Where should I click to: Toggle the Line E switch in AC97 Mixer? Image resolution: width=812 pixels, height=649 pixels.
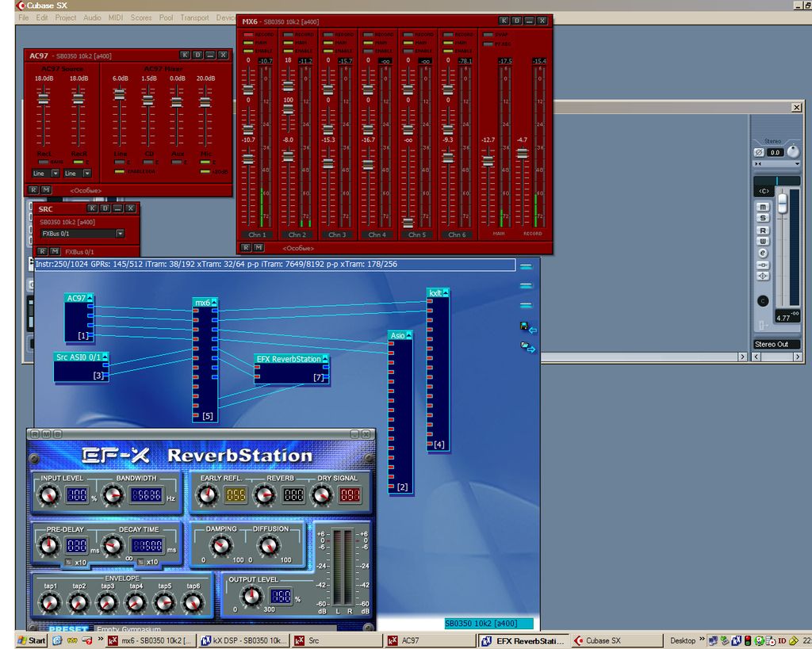120,162
